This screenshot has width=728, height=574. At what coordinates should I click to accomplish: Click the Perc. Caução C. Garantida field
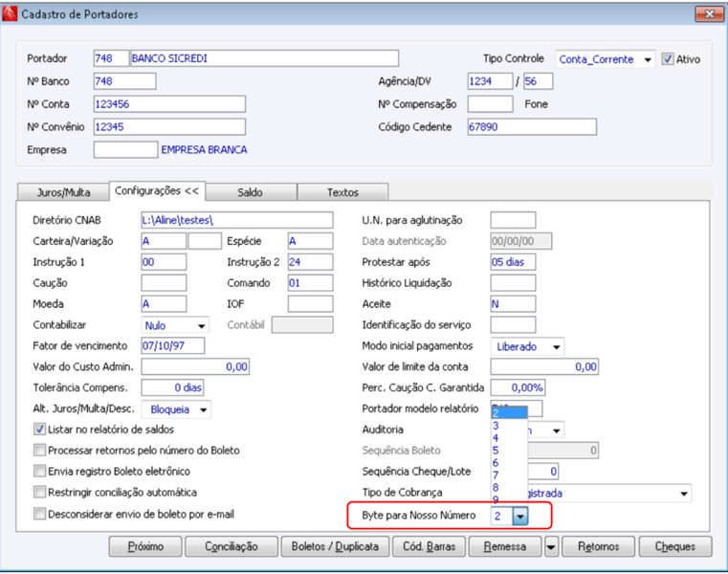[x=518, y=387]
